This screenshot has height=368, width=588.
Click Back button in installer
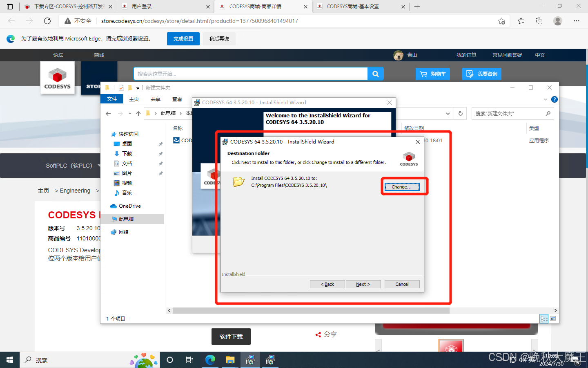[x=327, y=284]
